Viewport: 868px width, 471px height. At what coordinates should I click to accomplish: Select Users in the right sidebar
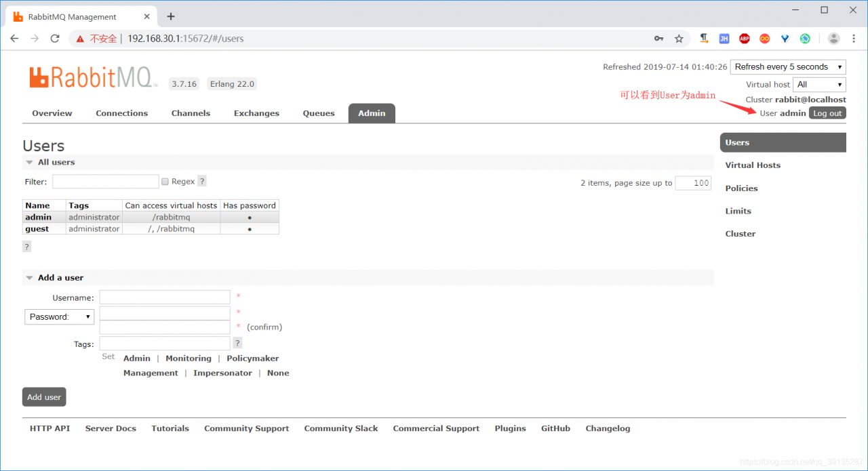pyautogui.click(x=783, y=142)
